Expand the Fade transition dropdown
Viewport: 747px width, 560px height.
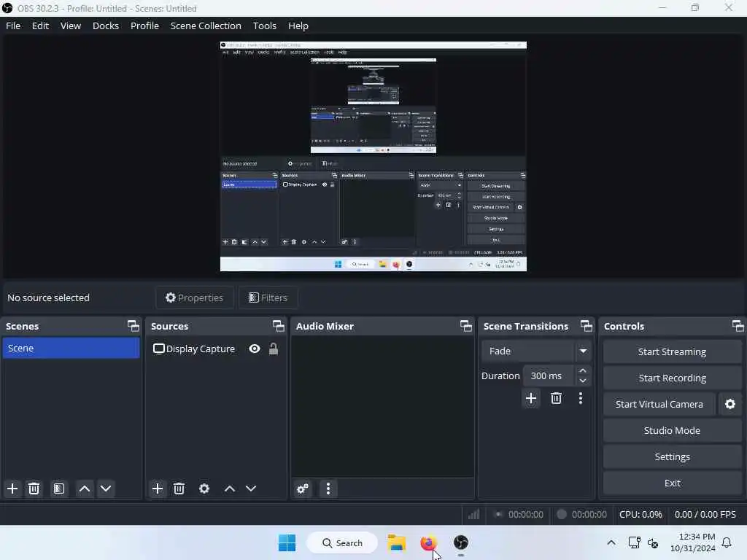(x=583, y=351)
